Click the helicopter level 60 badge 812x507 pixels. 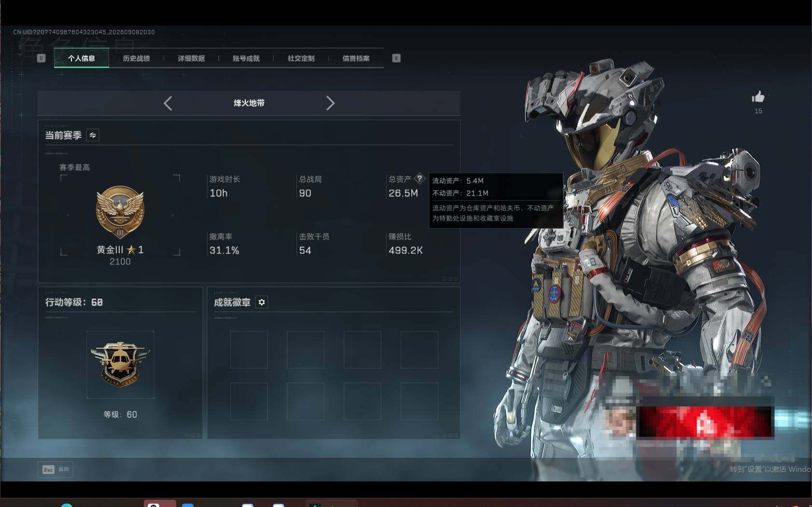(x=120, y=365)
